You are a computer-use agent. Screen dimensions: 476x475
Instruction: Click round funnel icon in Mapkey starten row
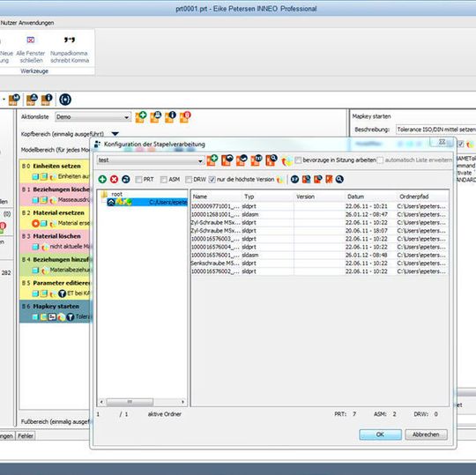click(71, 317)
